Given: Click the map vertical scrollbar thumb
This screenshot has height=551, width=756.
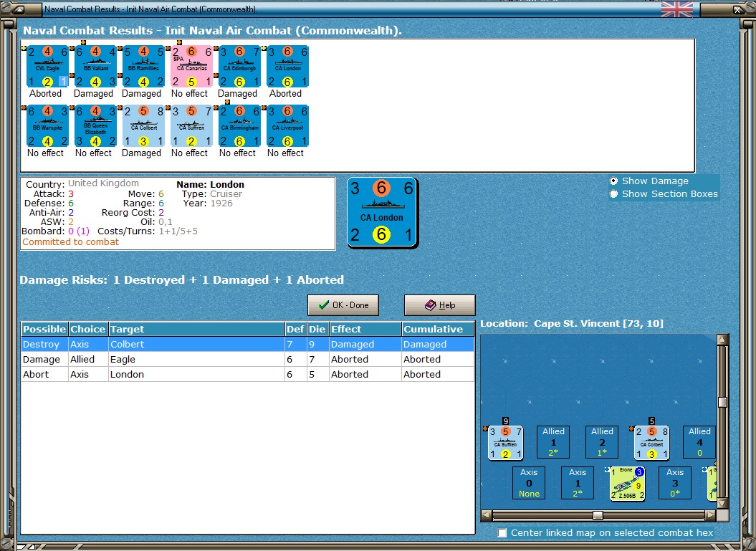Looking at the screenshot, I should click(x=722, y=402).
